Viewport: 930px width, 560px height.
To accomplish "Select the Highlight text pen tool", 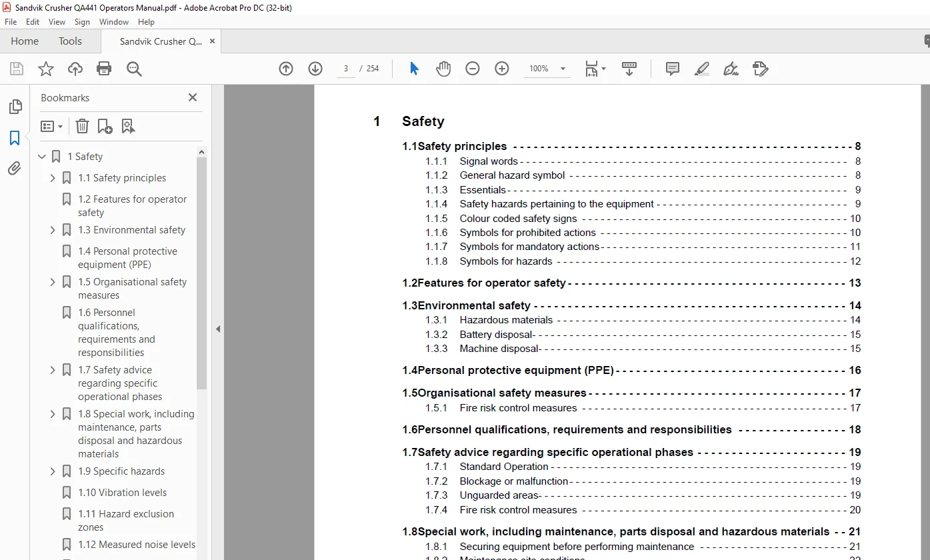I will click(x=702, y=69).
